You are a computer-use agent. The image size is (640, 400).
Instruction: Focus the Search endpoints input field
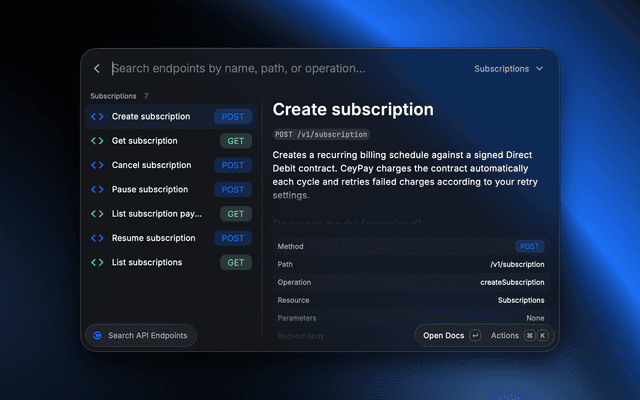pyautogui.click(x=286, y=69)
